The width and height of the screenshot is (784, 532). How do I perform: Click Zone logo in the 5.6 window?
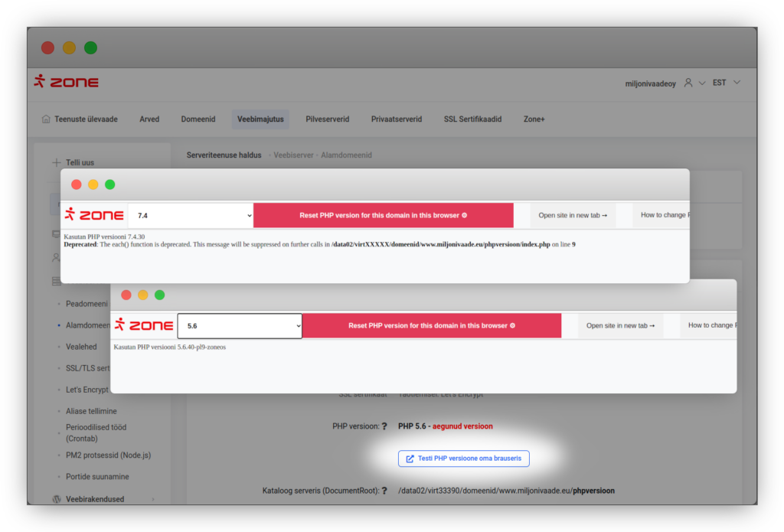(x=144, y=325)
